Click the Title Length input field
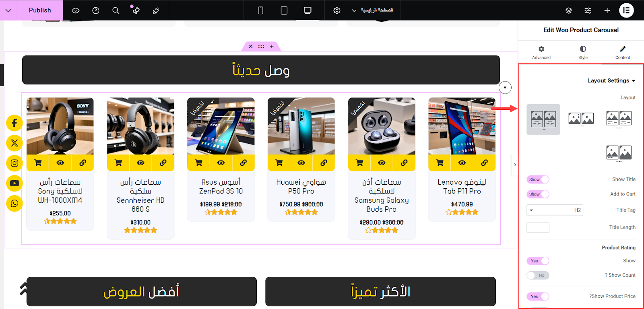The height and width of the screenshot is (309, 644). click(538, 227)
